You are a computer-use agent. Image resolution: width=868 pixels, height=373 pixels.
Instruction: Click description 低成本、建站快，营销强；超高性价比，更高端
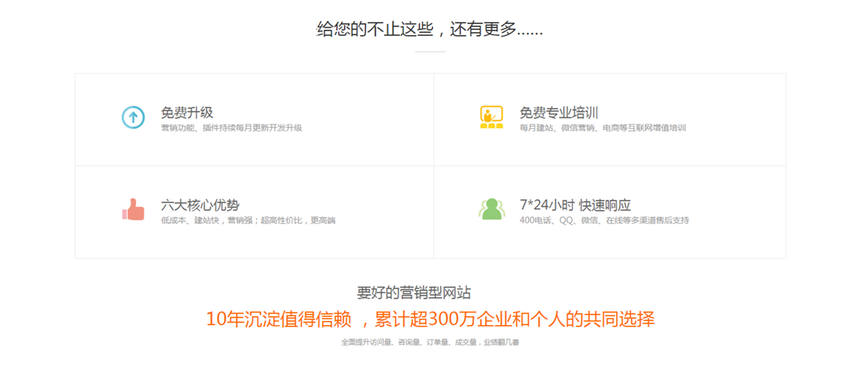pos(248,221)
